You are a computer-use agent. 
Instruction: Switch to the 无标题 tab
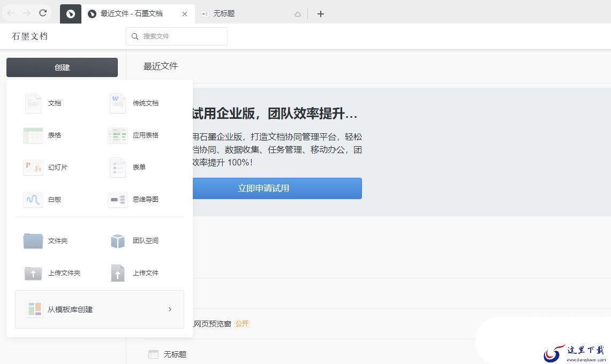pos(251,13)
